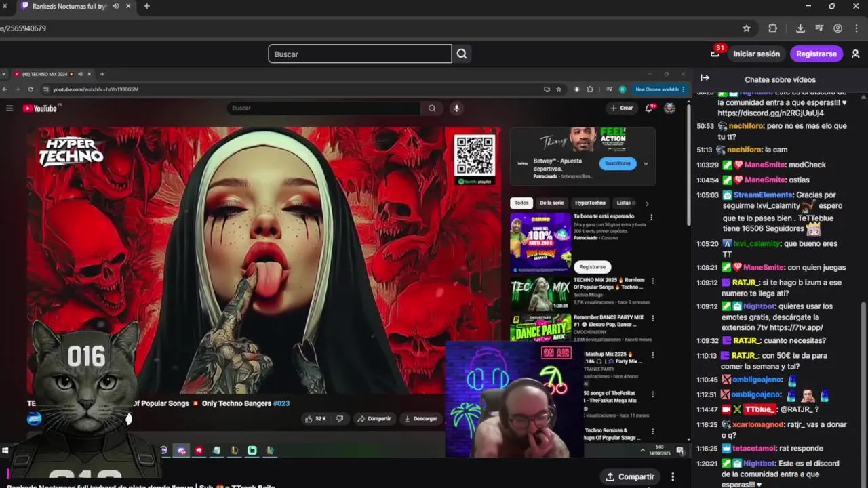This screenshot has width=868, height=488.
Task: Open the browser profile account icon
Action: 838,28
